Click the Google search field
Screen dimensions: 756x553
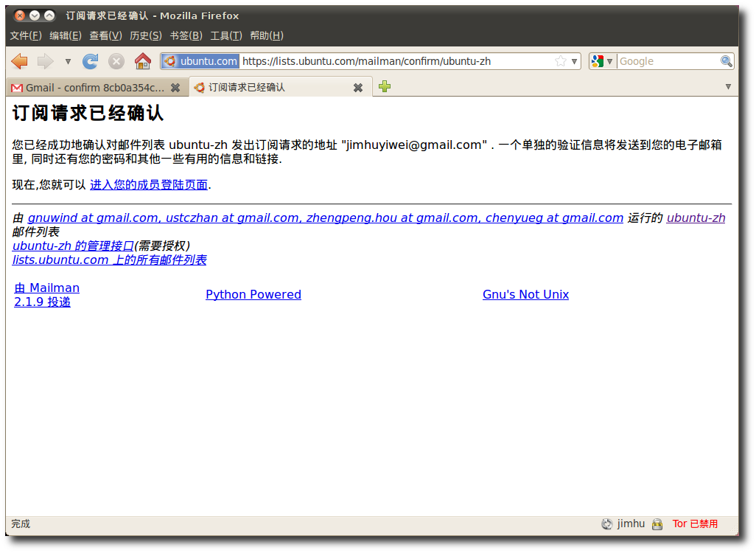[x=668, y=61]
